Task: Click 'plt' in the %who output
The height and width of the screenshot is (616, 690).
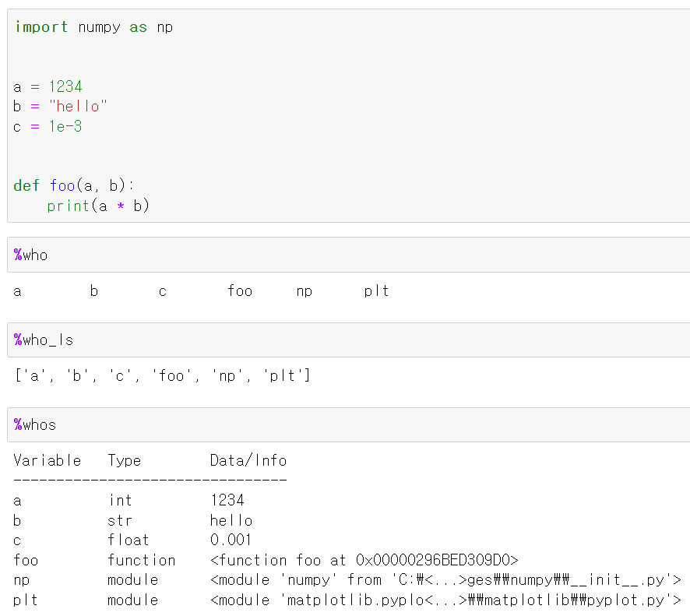Action: coord(376,291)
